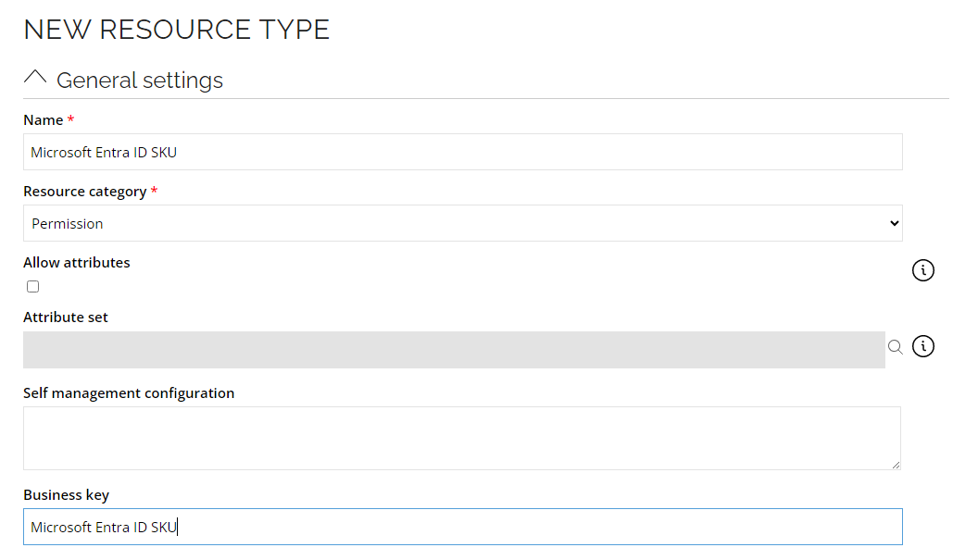Click the Resource category label

click(x=85, y=192)
